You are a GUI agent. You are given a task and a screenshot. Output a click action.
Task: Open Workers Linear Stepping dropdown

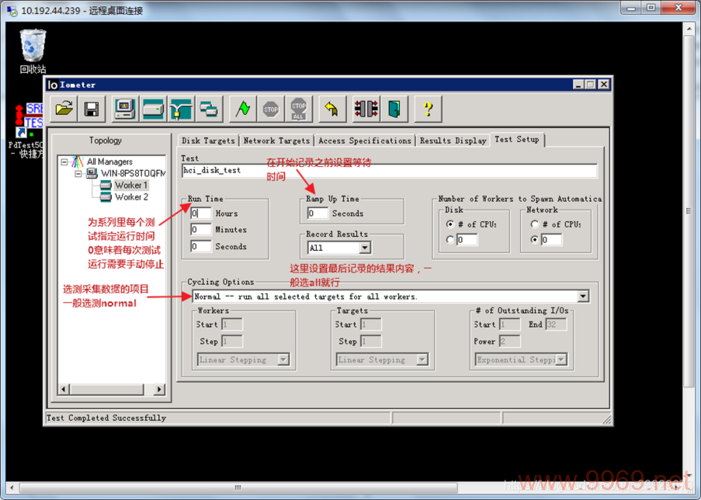pos(283,359)
